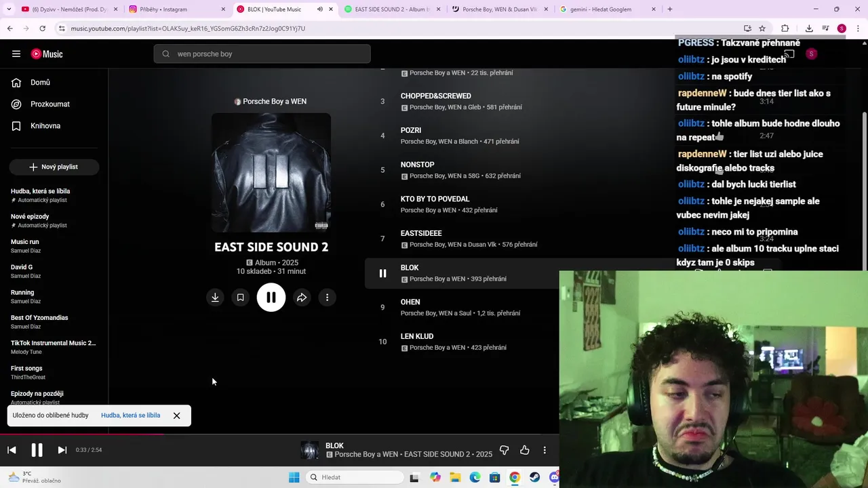The width and height of the screenshot is (868, 488).
Task: Play track OHEN
Action: click(x=410, y=302)
